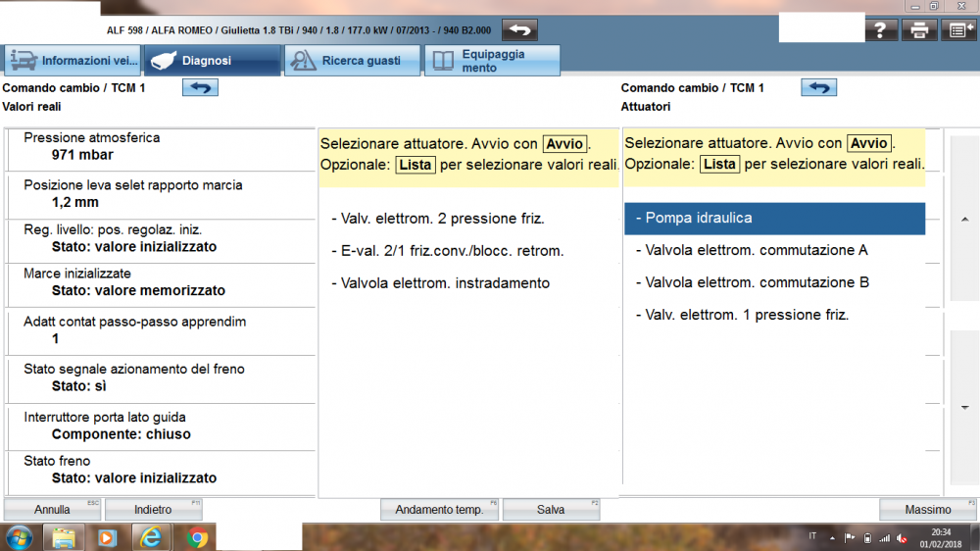Open Internet Explorer from the taskbar
The width and height of the screenshot is (980, 551).
coord(152,537)
